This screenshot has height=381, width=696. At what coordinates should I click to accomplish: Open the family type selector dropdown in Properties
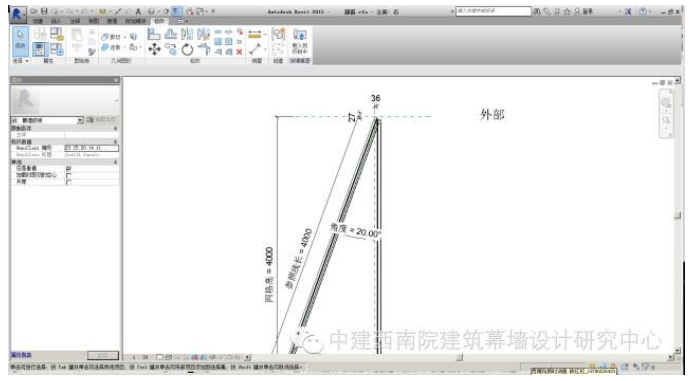click(80, 120)
